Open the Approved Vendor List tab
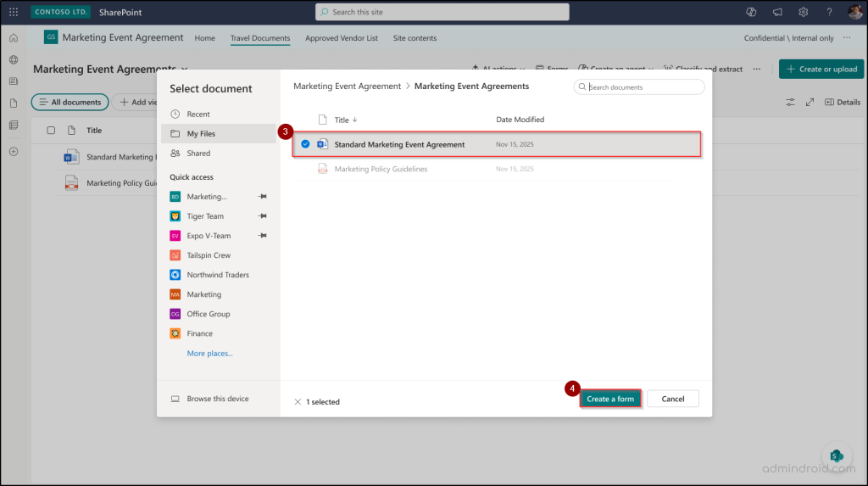Screen dimensions: 868x486 pyautogui.click(x=342, y=38)
